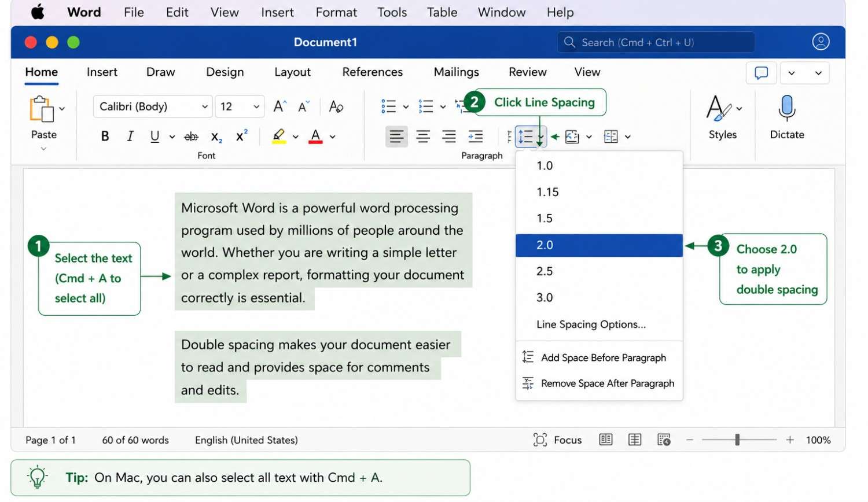This screenshot has height=502, width=868.
Task: Open the Format menu in menu bar
Action: [336, 12]
